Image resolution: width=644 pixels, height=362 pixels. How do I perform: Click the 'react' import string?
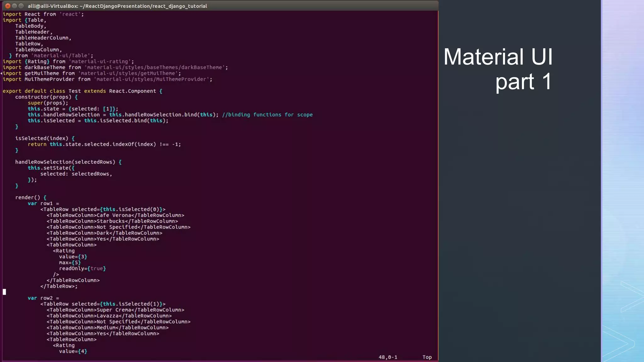pyautogui.click(x=70, y=14)
